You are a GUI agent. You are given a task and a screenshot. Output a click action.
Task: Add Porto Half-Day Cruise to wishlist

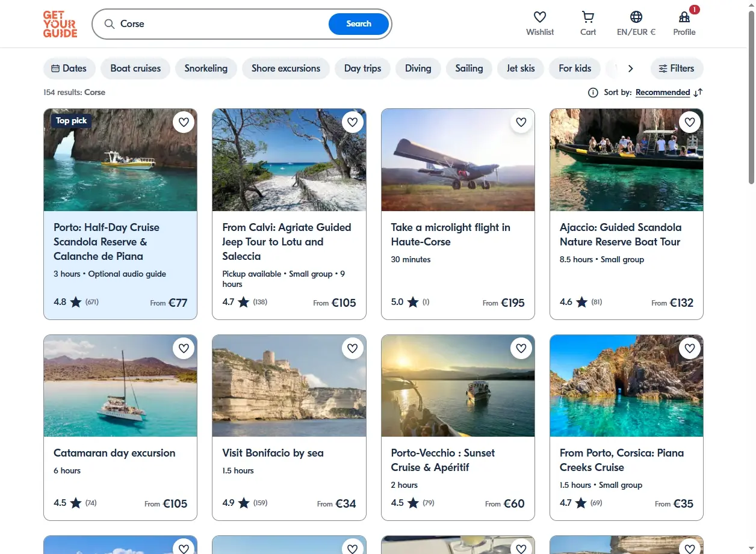tap(184, 122)
